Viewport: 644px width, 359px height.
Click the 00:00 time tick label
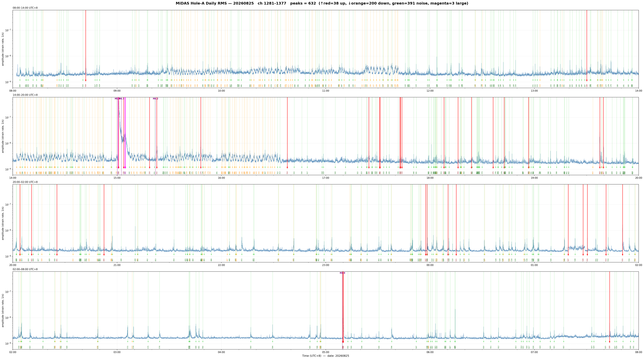[x=430, y=265]
